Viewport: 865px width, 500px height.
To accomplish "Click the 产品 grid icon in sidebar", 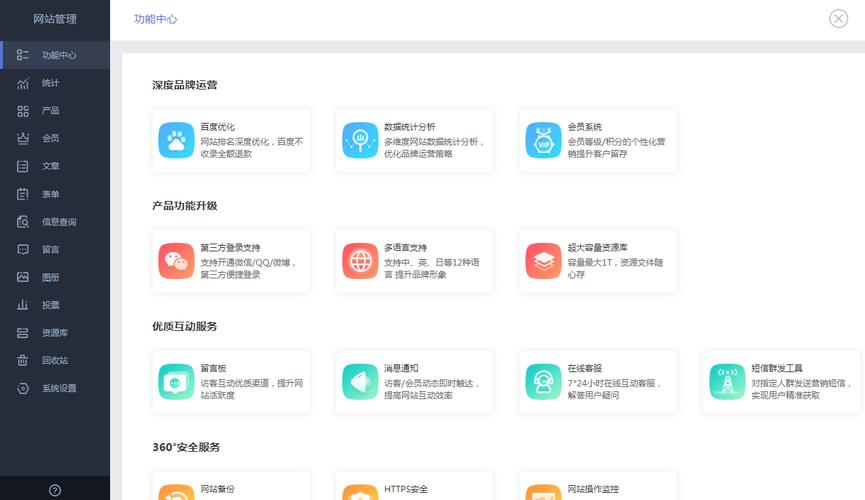I will tap(23, 110).
